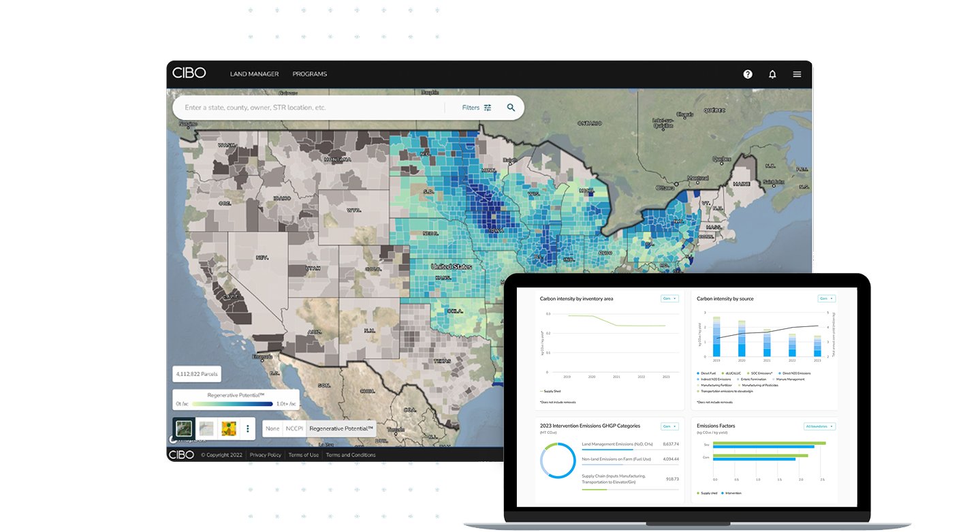This screenshot has height=532, width=980.
Task: Click the 918.73 emissions value
Action: coord(672,479)
